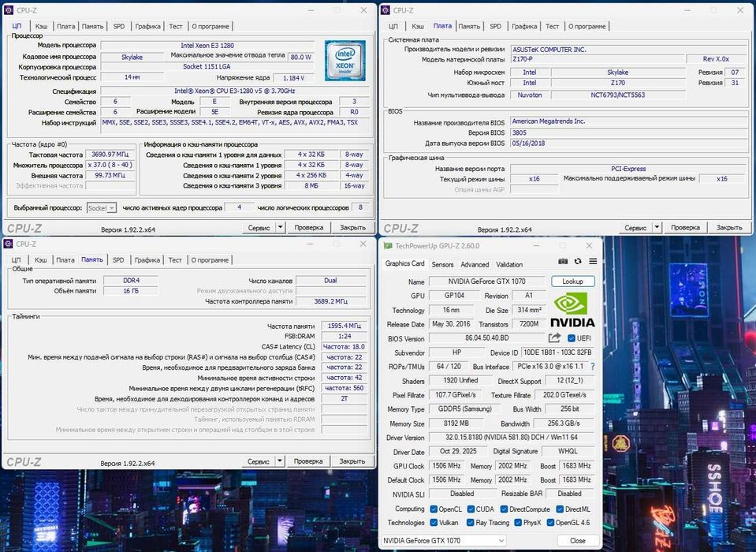Click the Device ID value 10DE 1B81
This screenshot has height=552, width=756.
point(557,352)
